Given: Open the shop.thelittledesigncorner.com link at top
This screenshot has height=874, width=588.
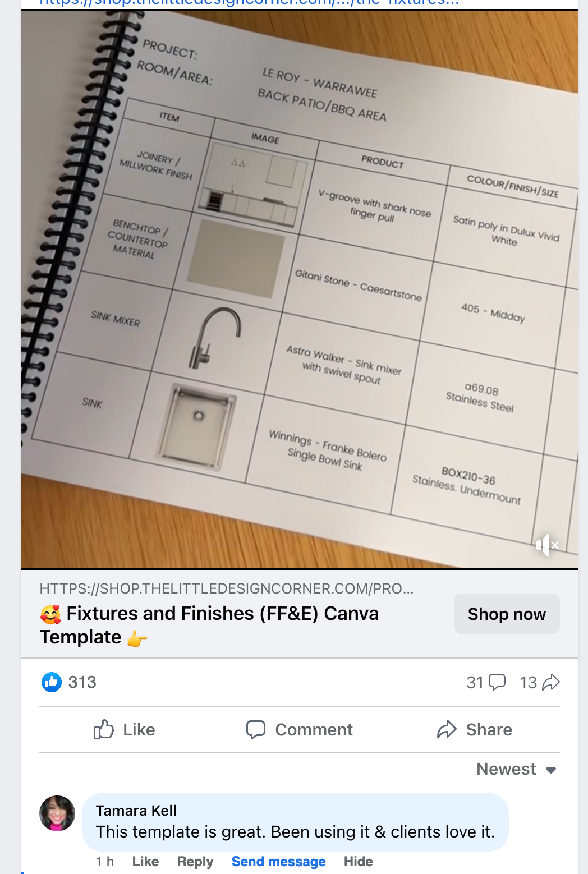Looking at the screenshot, I should [249, 3].
